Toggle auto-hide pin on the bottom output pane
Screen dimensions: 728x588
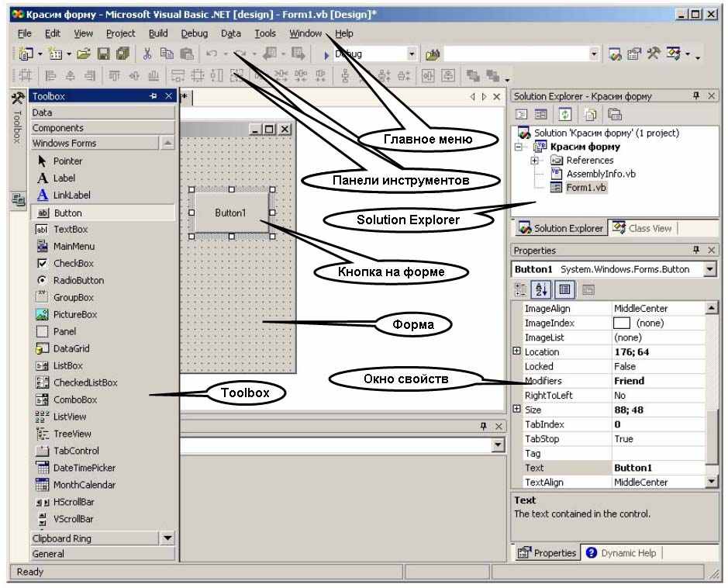[483, 426]
